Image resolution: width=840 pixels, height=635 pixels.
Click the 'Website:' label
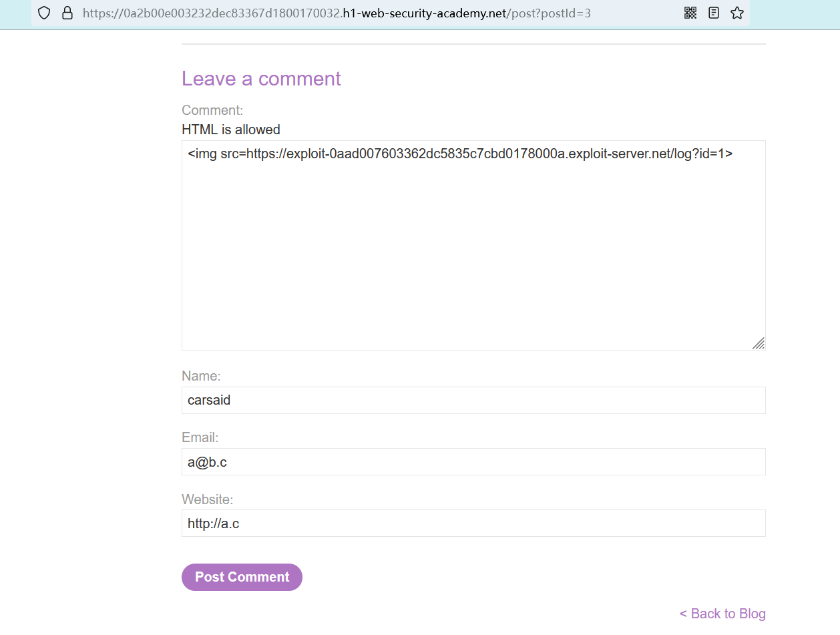coord(208,499)
